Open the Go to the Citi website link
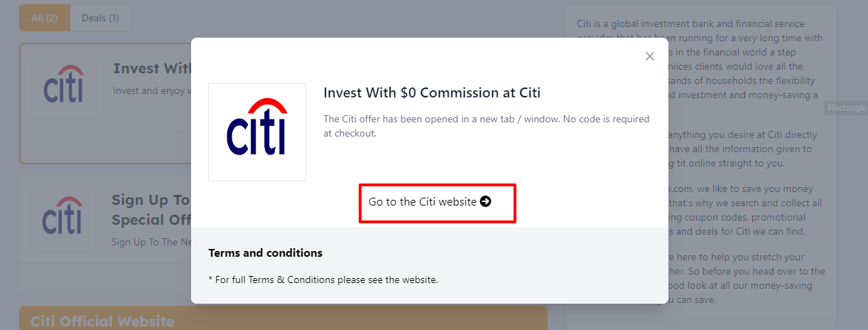Viewport: 868px width, 330px height. coord(423,202)
